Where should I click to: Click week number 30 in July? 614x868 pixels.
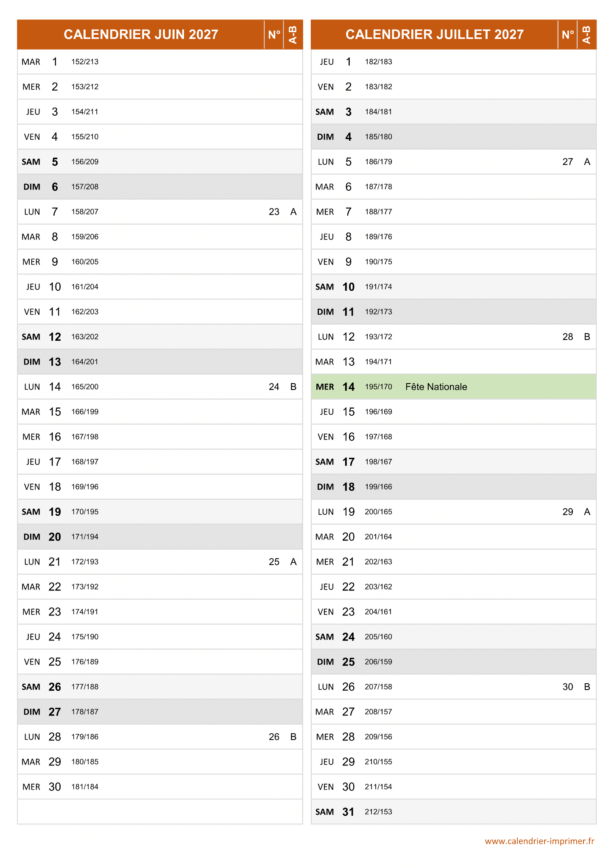click(568, 687)
